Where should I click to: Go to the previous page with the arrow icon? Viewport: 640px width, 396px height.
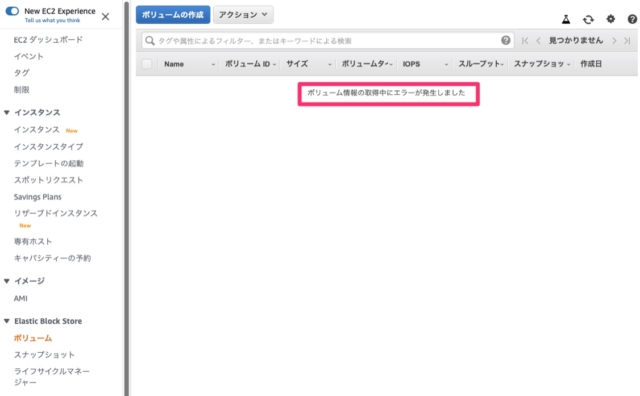click(x=538, y=40)
